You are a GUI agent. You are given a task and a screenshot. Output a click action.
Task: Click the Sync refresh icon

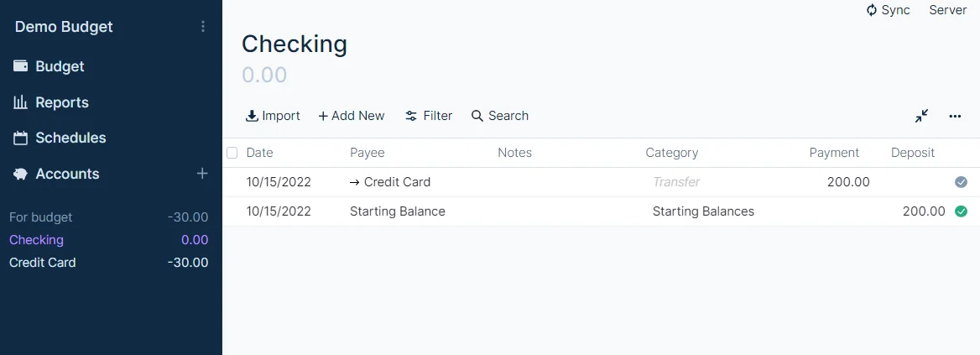point(872,10)
